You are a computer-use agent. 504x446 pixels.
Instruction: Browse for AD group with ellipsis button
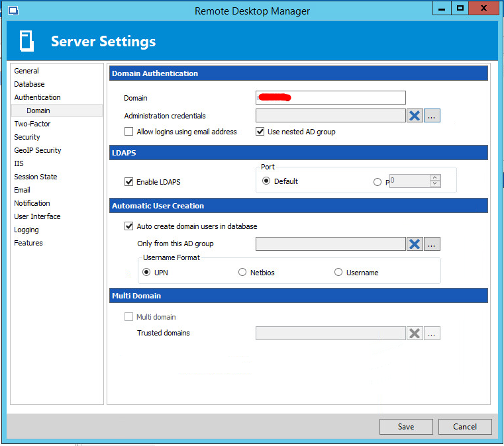point(432,244)
